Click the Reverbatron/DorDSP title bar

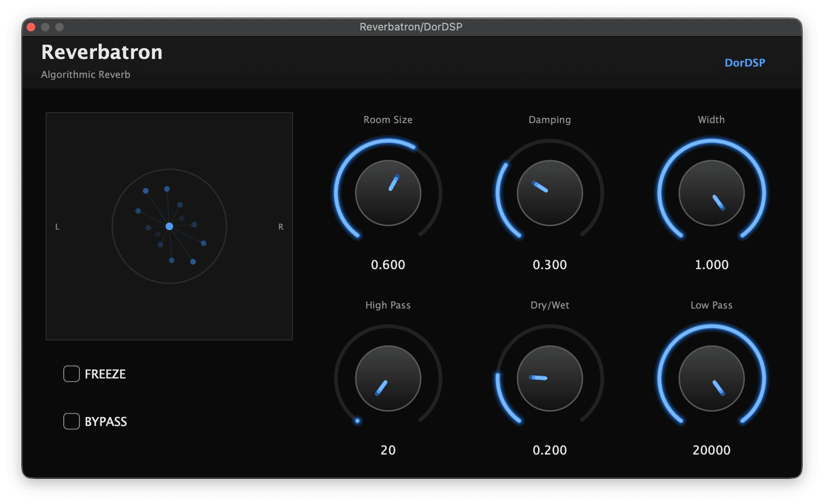coord(411,27)
